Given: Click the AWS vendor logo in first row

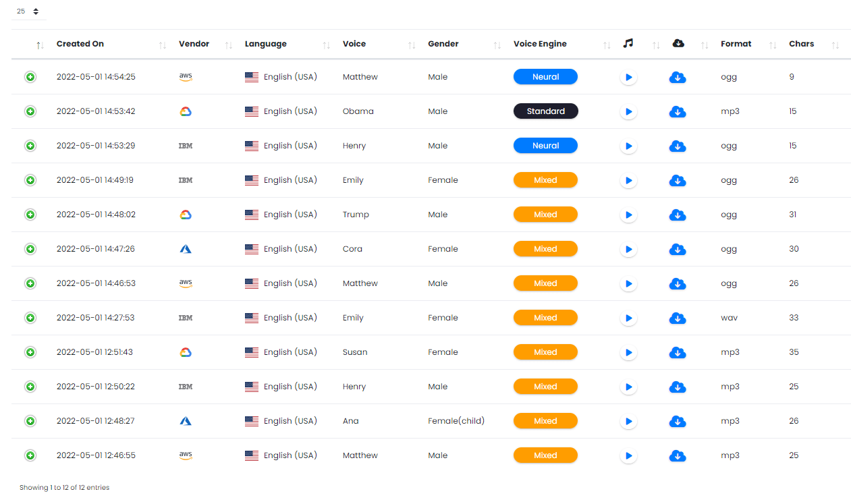Looking at the screenshot, I should (x=186, y=77).
